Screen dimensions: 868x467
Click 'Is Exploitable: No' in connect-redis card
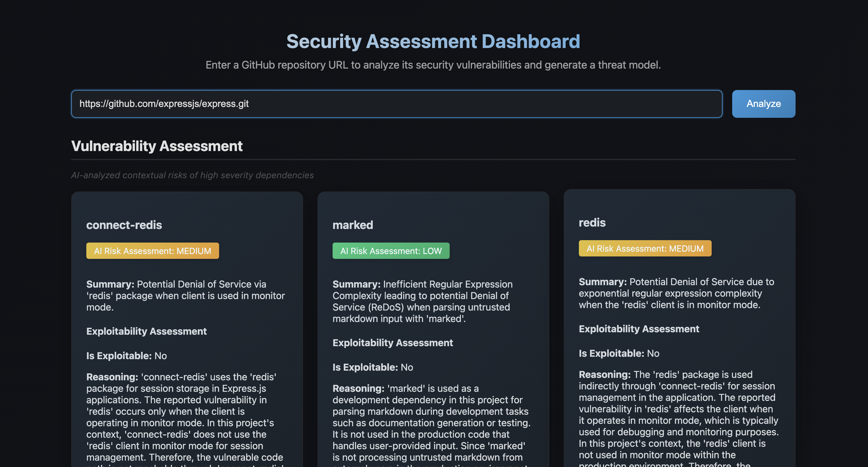(x=127, y=356)
